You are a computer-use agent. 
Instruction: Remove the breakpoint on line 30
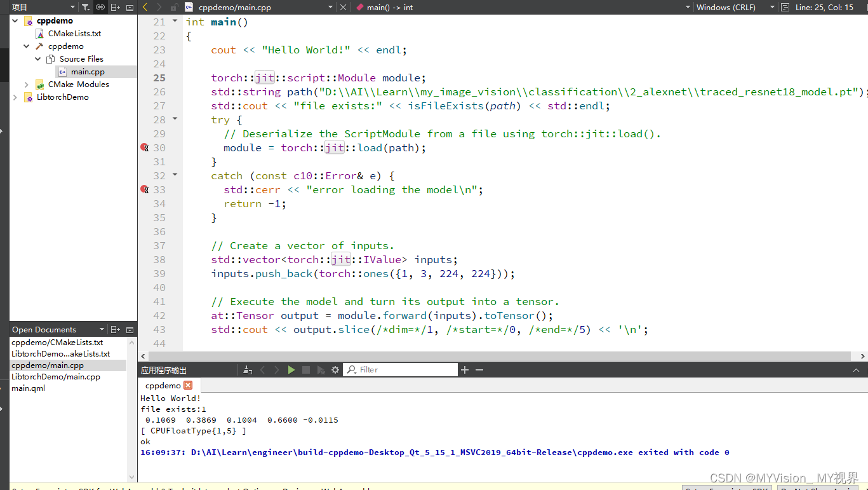[144, 147]
